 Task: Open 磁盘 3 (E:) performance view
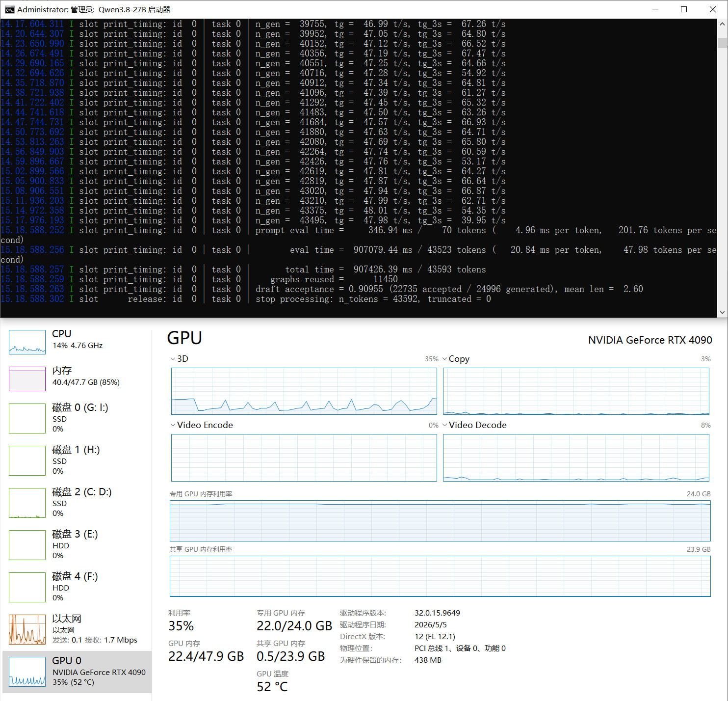pos(77,544)
